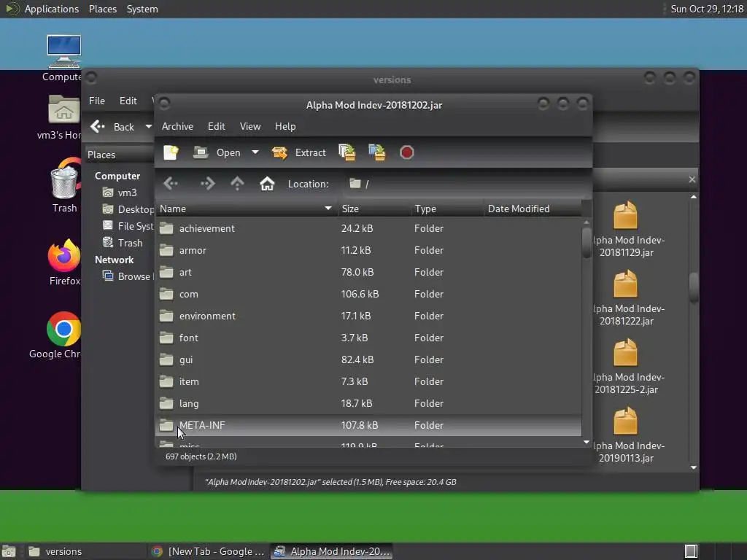Screen dimensions: 747x560
Task: Open the Archive menu
Action: [x=177, y=126]
